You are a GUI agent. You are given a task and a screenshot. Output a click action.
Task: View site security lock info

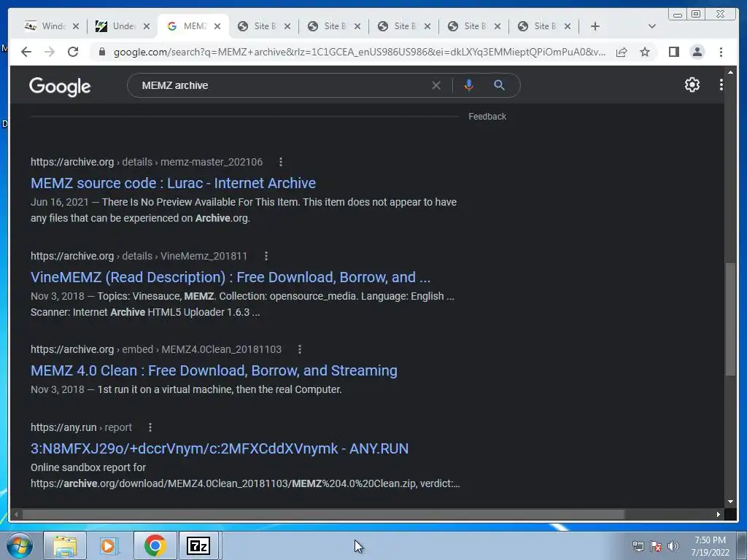coord(101,52)
